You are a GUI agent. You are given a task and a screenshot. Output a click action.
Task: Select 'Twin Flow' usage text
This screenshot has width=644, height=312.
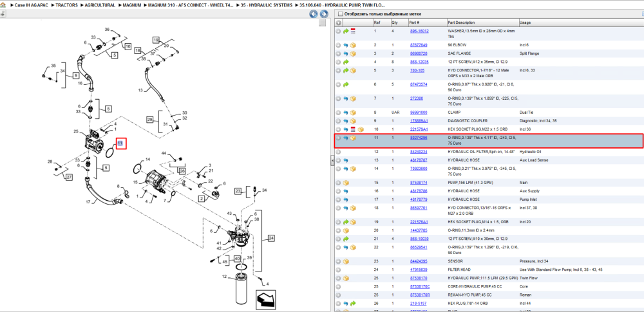(528, 278)
